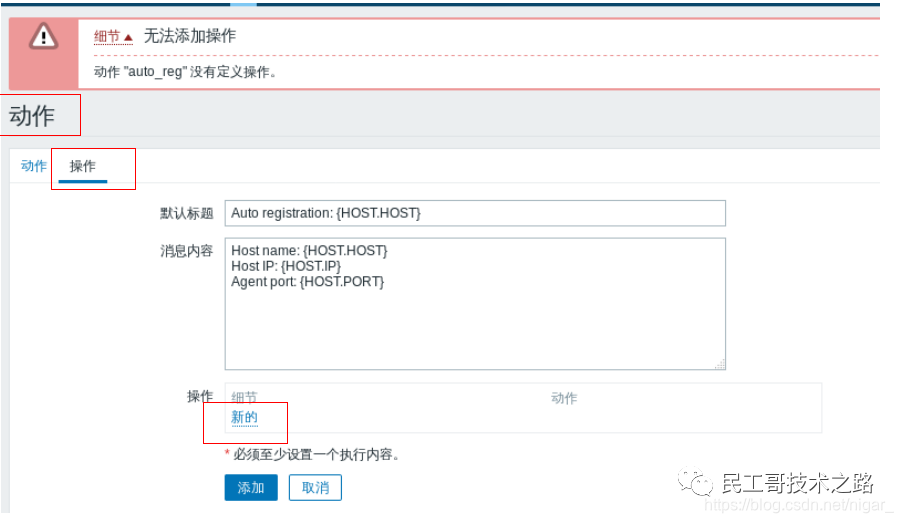Collapse the 细节 error details link
Image resolution: width=903 pixels, height=523 pixels.
click(x=113, y=37)
